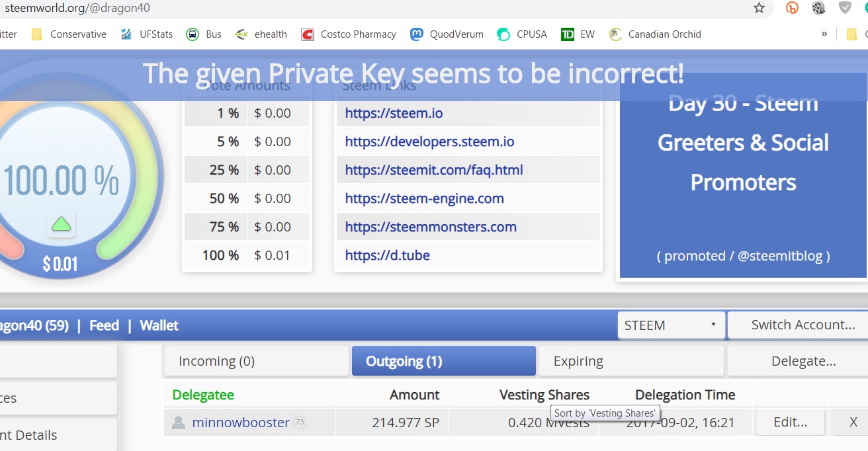The image size is (868, 451).
Task: Bookmark this page with the star icon
Action: pyautogui.click(x=759, y=8)
